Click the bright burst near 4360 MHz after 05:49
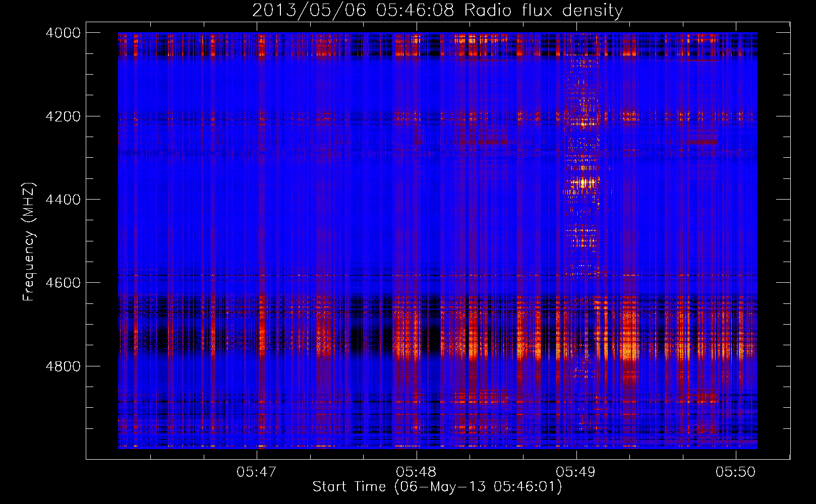This screenshot has height=504, width=816. coord(584,183)
